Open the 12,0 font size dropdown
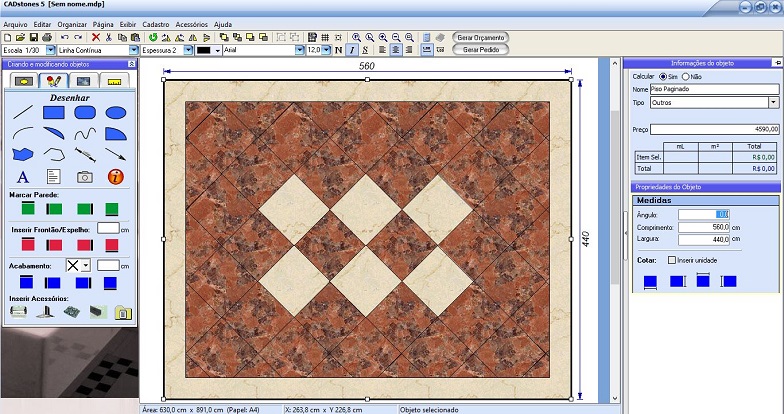The height and width of the screenshot is (414, 784). [326, 50]
